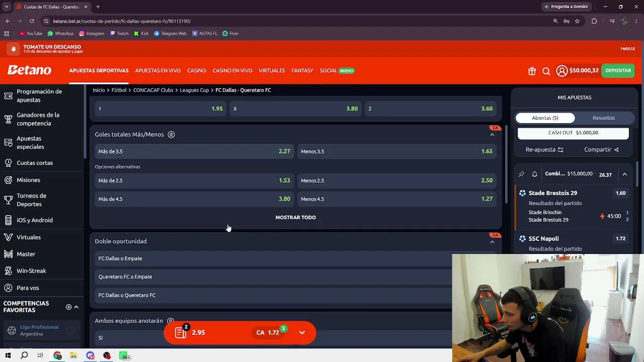Image resolution: width=644 pixels, height=362 pixels.
Task: Go to Virtuales in top navigation
Action: 272,71
